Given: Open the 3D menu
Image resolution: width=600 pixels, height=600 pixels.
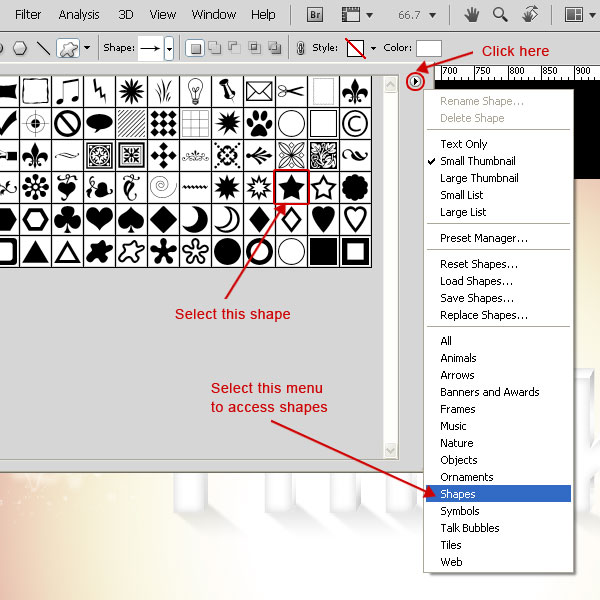Looking at the screenshot, I should pos(126,15).
